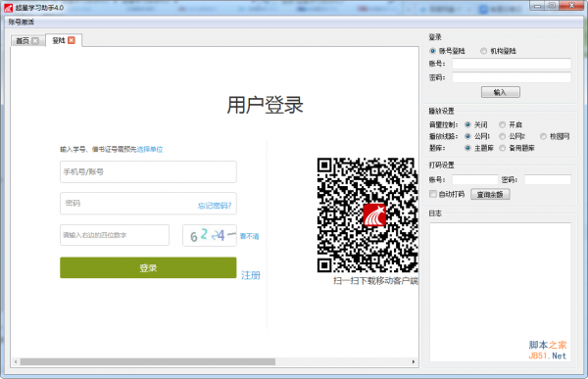Screen dimensions: 588x379
Task: Click the QR code image
Action: (x=367, y=214)
